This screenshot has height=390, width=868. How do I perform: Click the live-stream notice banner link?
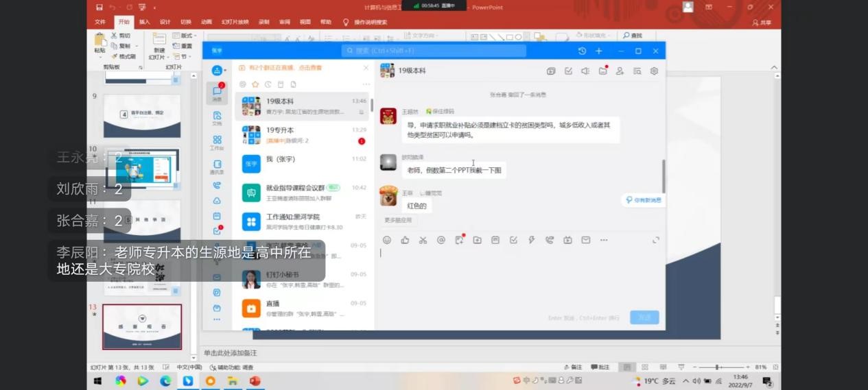tap(285, 68)
